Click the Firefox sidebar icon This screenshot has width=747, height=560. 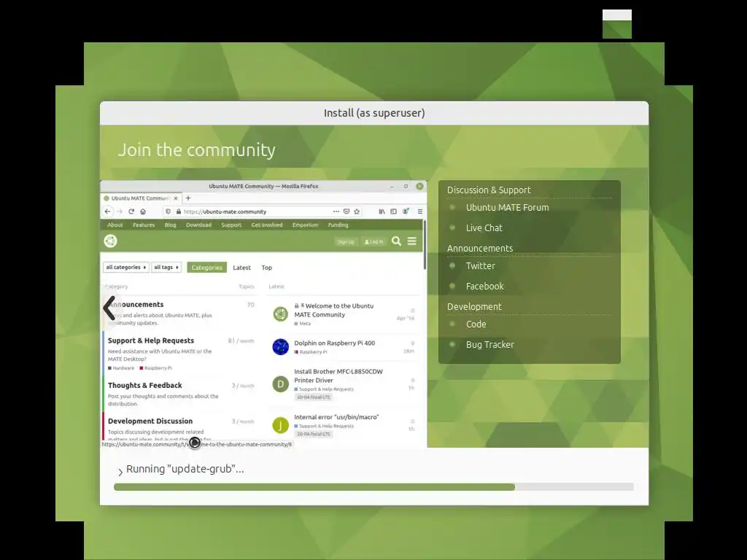[x=393, y=211]
